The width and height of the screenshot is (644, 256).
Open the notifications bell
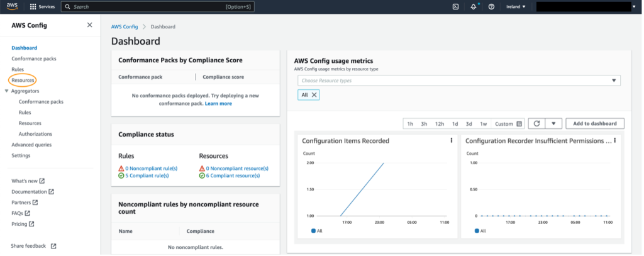pyautogui.click(x=474, y=6)
